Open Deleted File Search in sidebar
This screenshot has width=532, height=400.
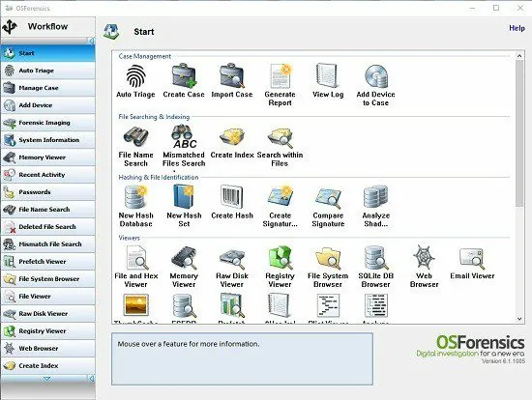[x=47, y=226]
